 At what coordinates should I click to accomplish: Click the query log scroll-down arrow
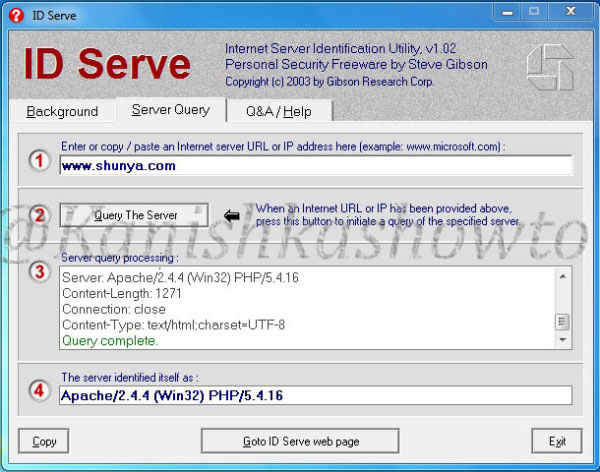562,340
